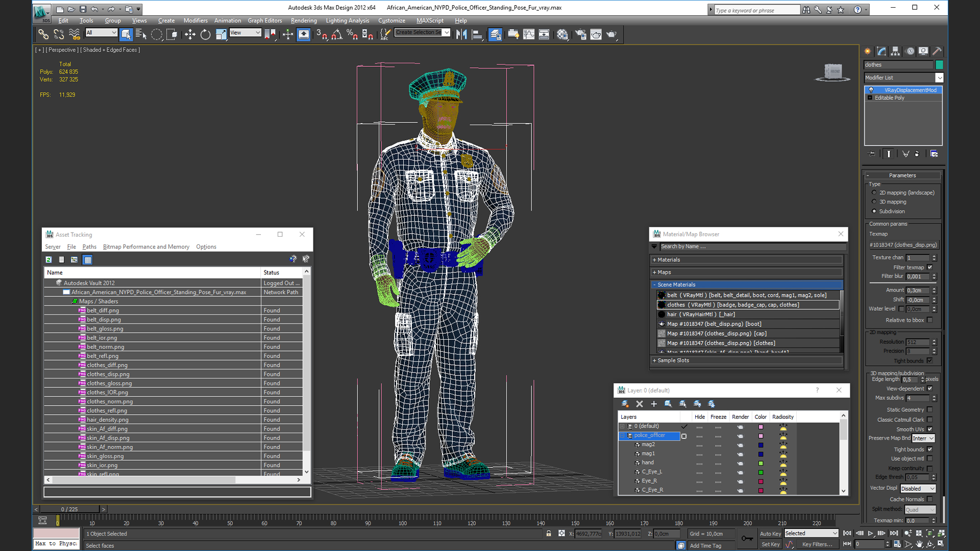Choose the Select and Move tool
The image size is (980, 551).
click(x=190, y=34)
